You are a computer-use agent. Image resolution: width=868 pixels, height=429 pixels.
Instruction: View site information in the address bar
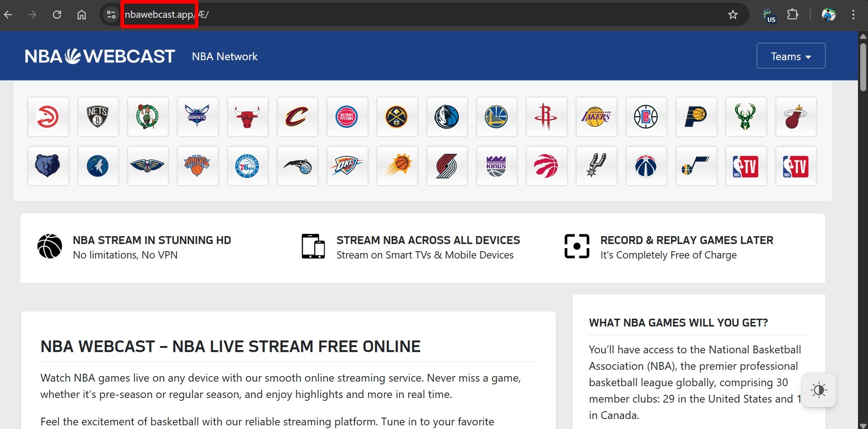(x=111, y=15)
